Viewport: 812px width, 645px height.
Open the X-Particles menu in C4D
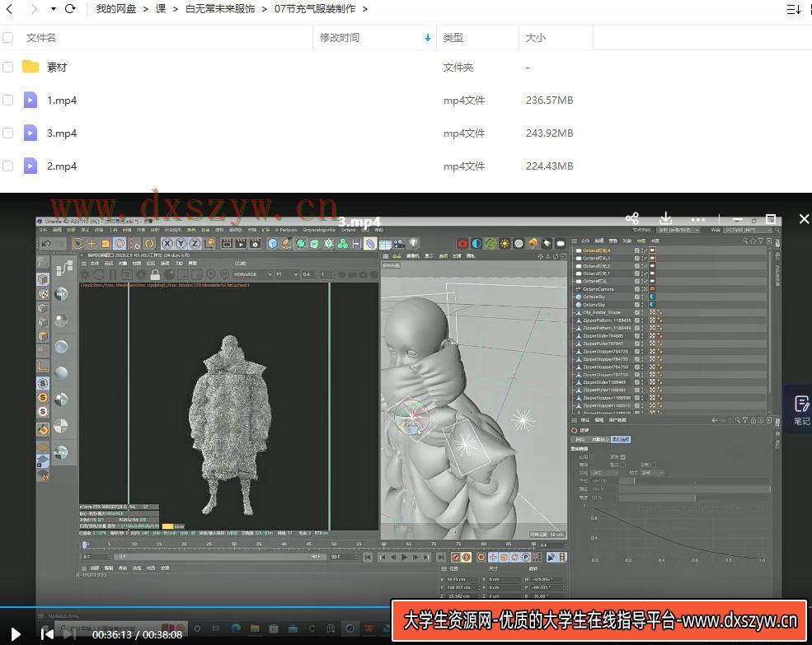pyautogui.click(x=286, y=229)
